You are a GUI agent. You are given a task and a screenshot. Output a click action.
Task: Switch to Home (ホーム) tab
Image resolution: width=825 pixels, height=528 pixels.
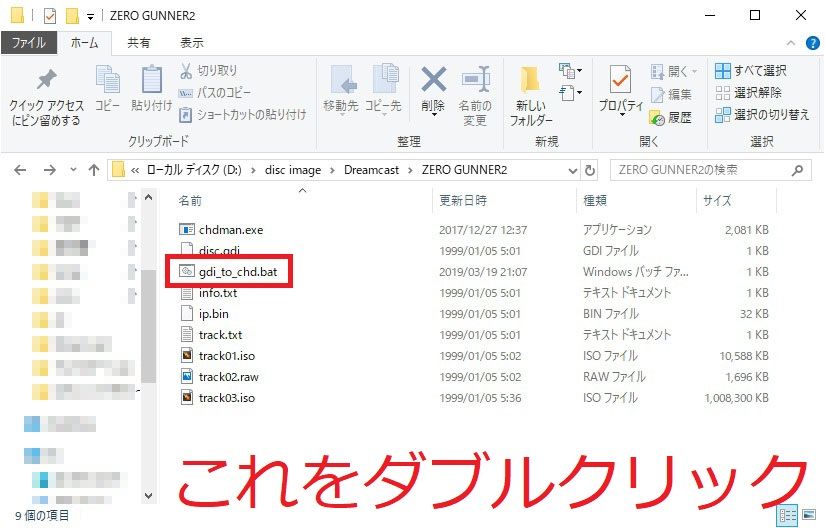tap(85, 43)
